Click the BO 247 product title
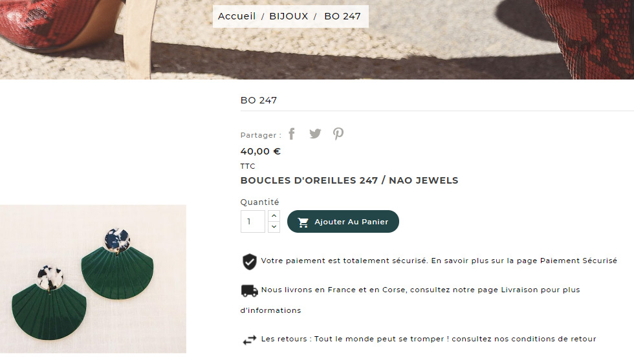The width and height of the screenshot is (634, 364). point(259,100)
